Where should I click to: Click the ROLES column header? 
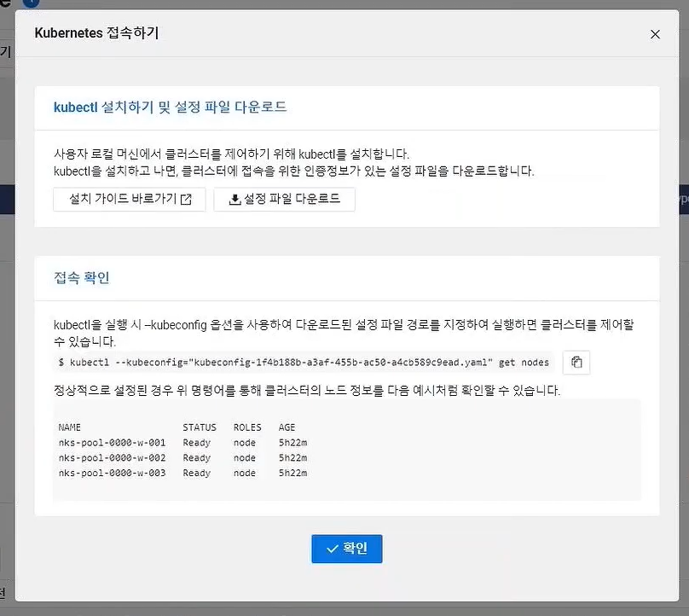click(x=247, y=427)
